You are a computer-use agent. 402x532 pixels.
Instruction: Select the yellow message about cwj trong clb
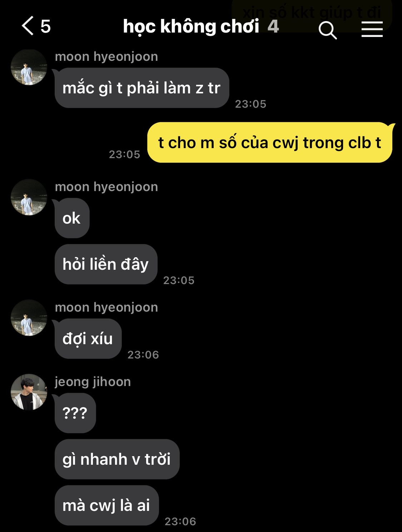click(270, 142)
